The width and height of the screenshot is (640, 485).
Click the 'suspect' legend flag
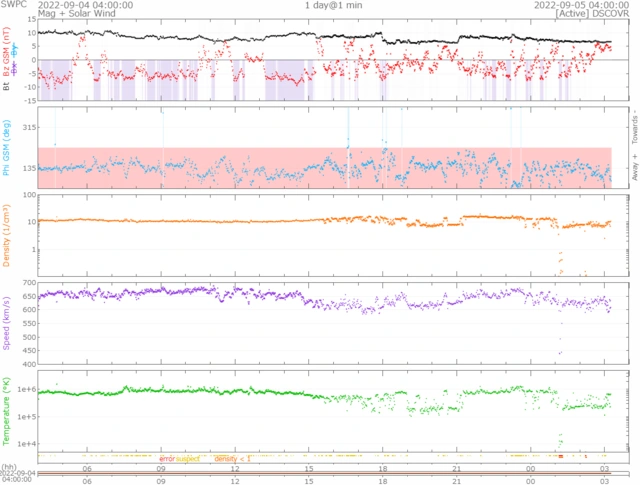pos(188,458)
